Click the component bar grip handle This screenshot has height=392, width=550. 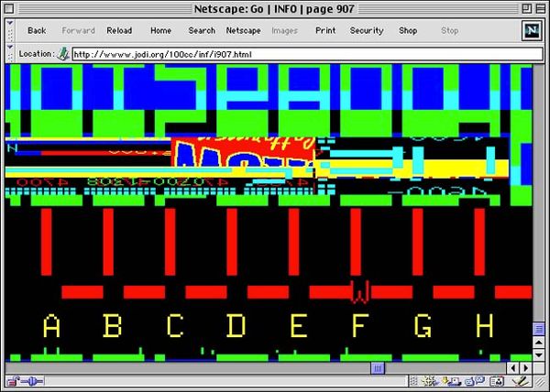coord(414,381)
